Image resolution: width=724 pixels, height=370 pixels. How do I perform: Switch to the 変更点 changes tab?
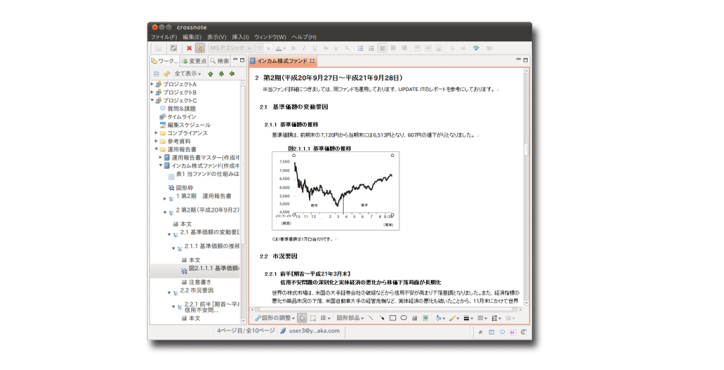tap(194, 61)
